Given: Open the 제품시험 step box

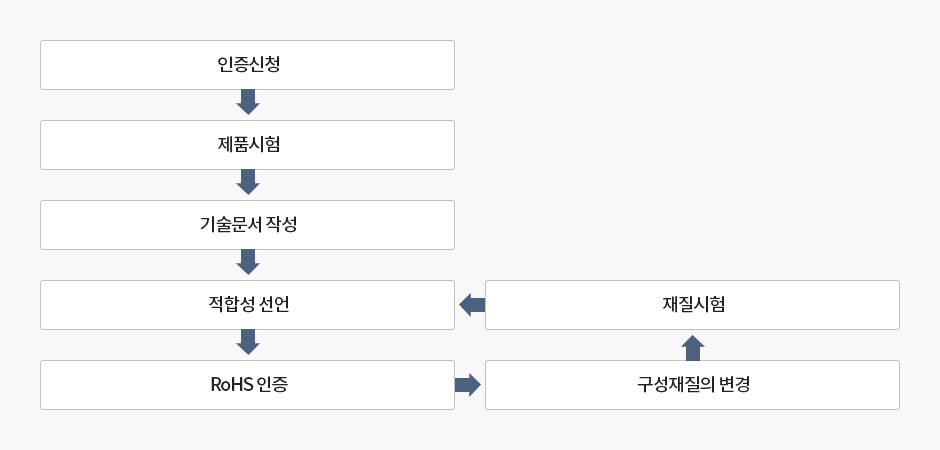Looking at the screenshot, I should click(120, 145).
